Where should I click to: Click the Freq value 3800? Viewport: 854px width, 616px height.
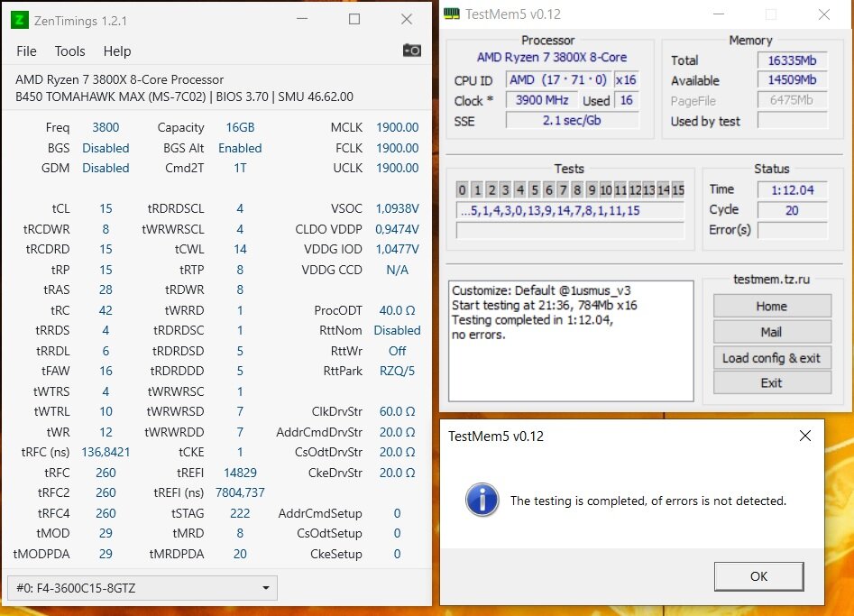coord(106,127)
